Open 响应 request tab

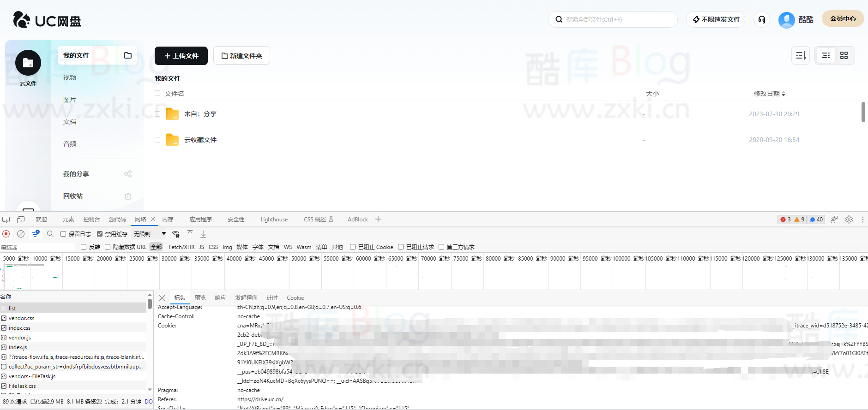pos(220,298)
